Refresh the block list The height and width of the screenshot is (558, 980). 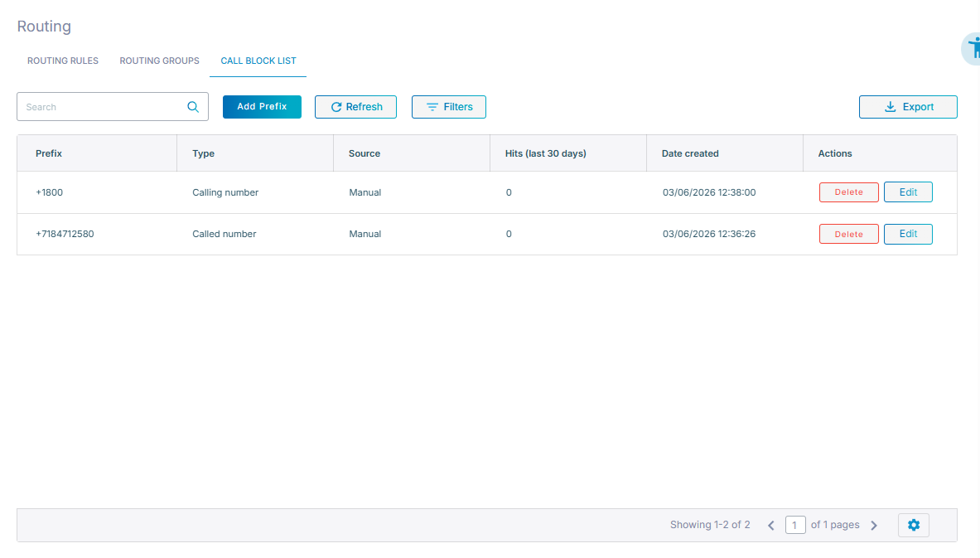click(x=355, y=107)
